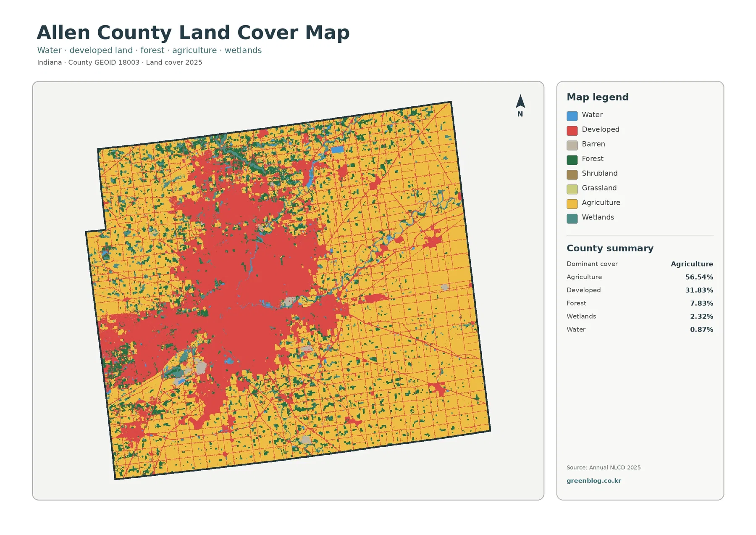Click the Forest row label in county summary
The width and height of the screenshot is (756, 535).
coord(576,303)
